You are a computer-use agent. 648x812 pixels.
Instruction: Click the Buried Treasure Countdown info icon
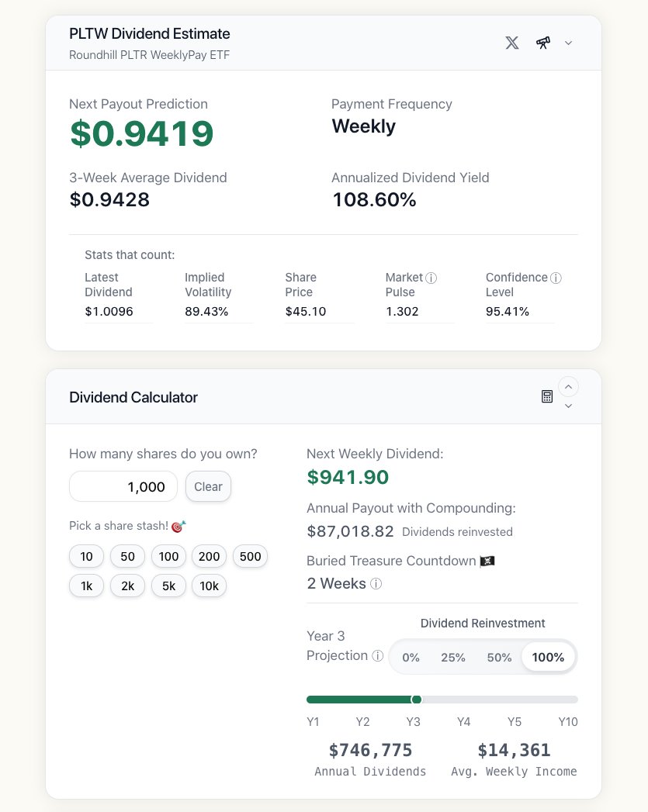pos(376,584)
